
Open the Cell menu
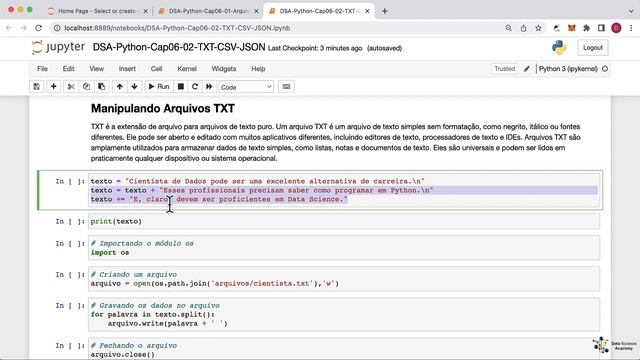[156, 69]
